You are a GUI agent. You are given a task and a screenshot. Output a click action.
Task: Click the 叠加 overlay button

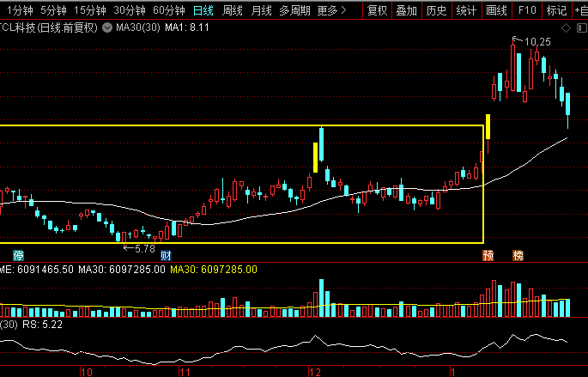tap(407, 10)
